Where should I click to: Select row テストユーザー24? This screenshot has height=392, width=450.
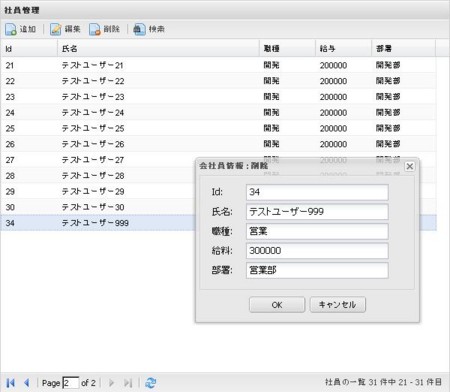point(218,113)
